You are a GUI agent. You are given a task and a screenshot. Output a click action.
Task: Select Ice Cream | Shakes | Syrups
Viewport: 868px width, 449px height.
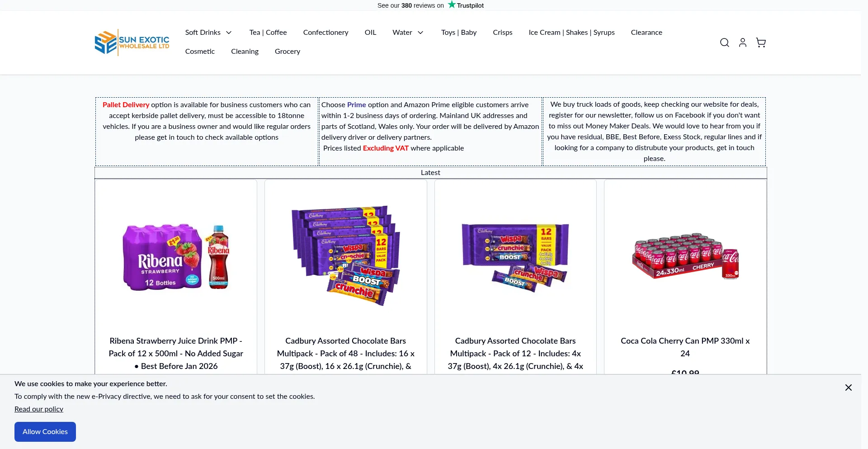[x=571, y=33]
